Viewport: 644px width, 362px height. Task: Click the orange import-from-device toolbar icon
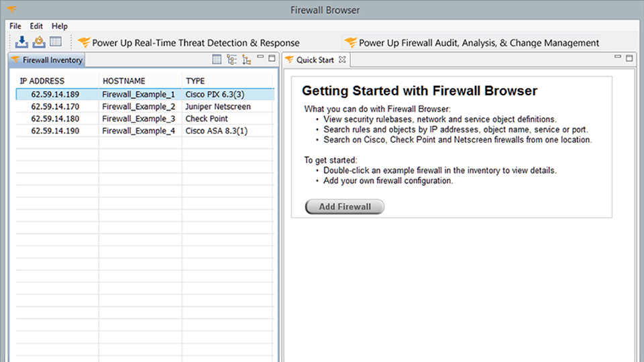tap(39, 42)
